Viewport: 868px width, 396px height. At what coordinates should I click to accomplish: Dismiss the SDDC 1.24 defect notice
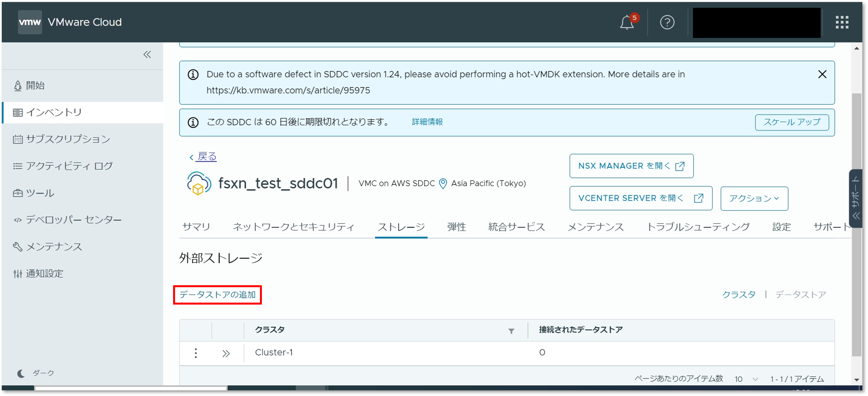pyautogui.click(x=822, y=74)
